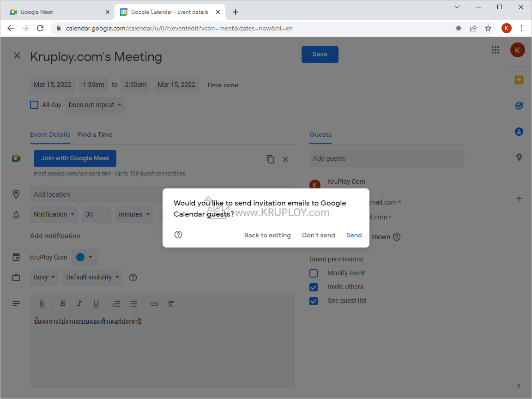This screenshot has width=532, height=399.
Task: Collapse side panel with the chevron arrow
Action: [519, 386]
